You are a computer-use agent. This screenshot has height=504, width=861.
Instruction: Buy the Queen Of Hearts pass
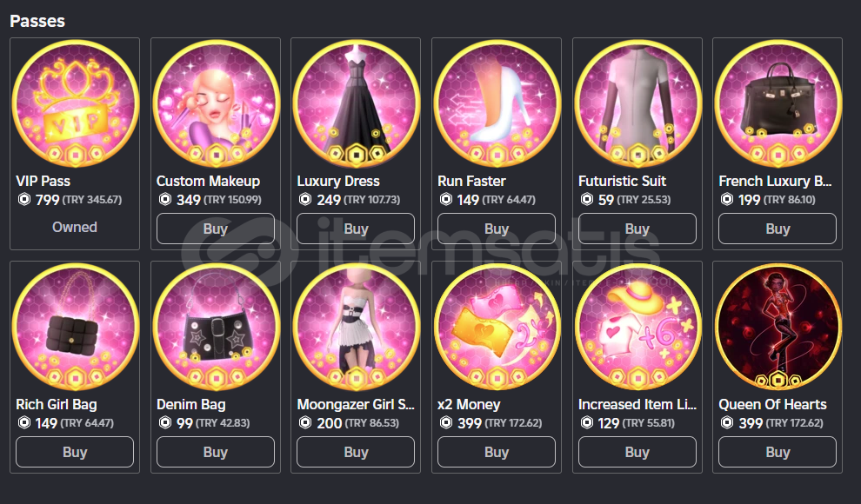[x=778, y=452]
